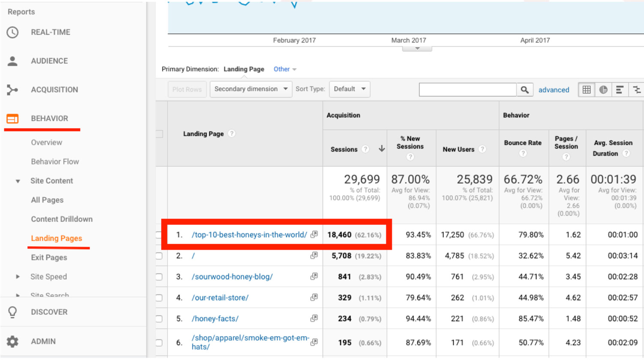This screenshot has height=361, width=644.
Task: Open Exit Pages report
Action: click(49, 257)
